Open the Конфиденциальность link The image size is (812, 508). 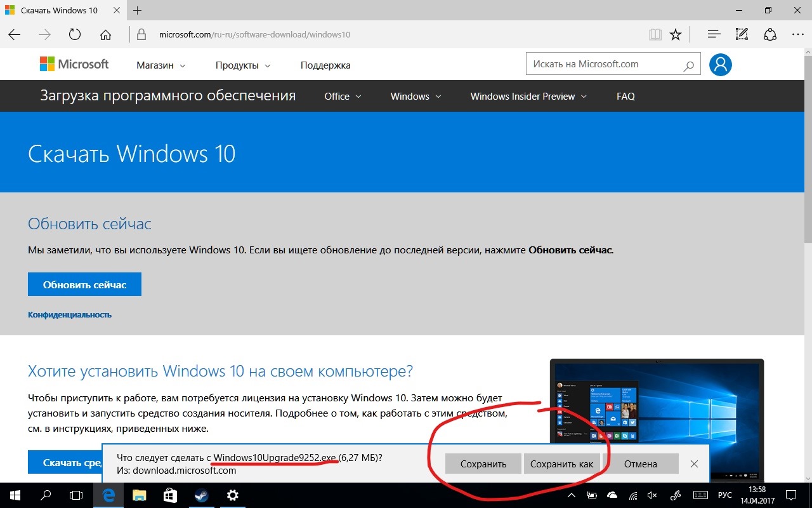(x=70, y=314)
